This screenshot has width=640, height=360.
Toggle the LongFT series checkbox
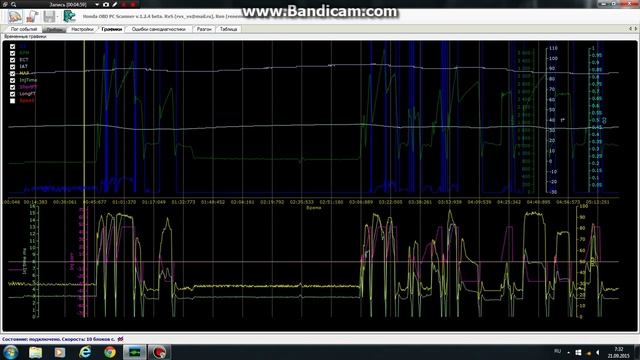pyautogui.click(x=12, y=94)
